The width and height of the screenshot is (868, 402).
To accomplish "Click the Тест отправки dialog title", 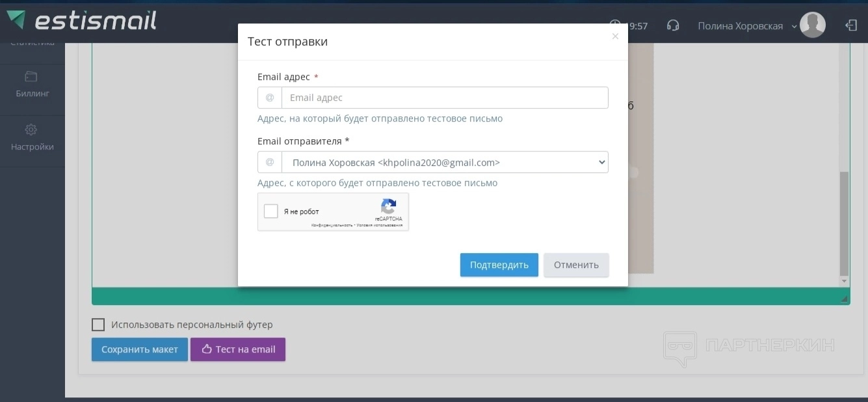I will tap(287, 42).
